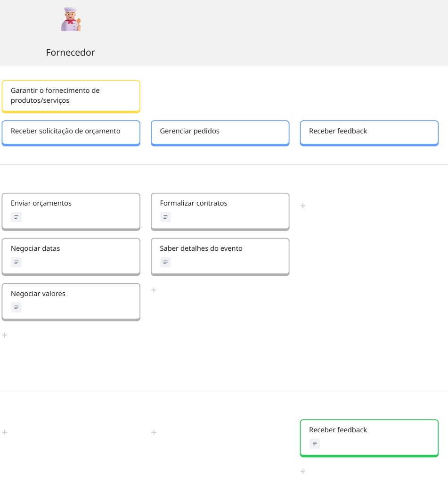Click the Fornecedor chef avatar icon
The width and height of the screenshot is (448, 495).
point(71,20)
